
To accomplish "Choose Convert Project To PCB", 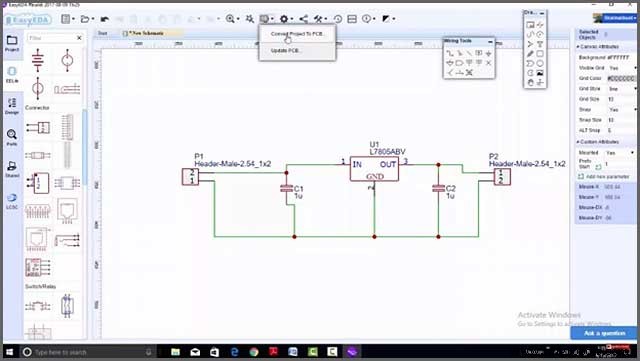I will point(298,34).
